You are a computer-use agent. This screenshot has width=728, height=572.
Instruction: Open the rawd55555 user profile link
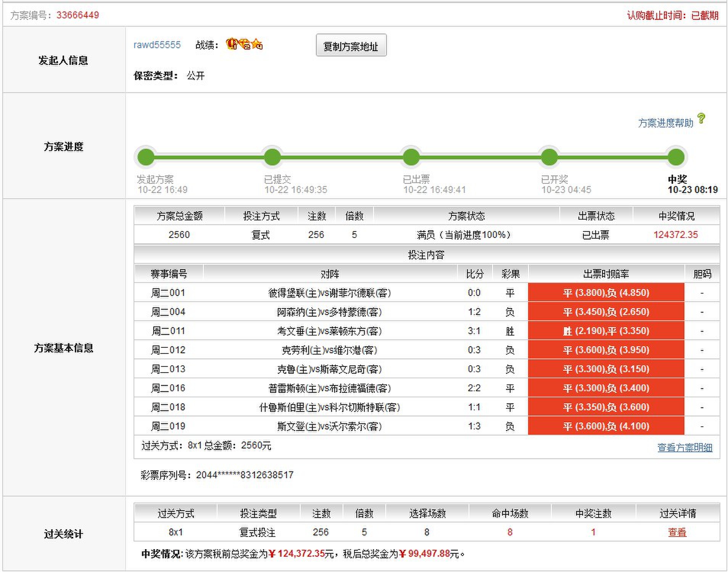pyautogui.click(x=157, y=45)
